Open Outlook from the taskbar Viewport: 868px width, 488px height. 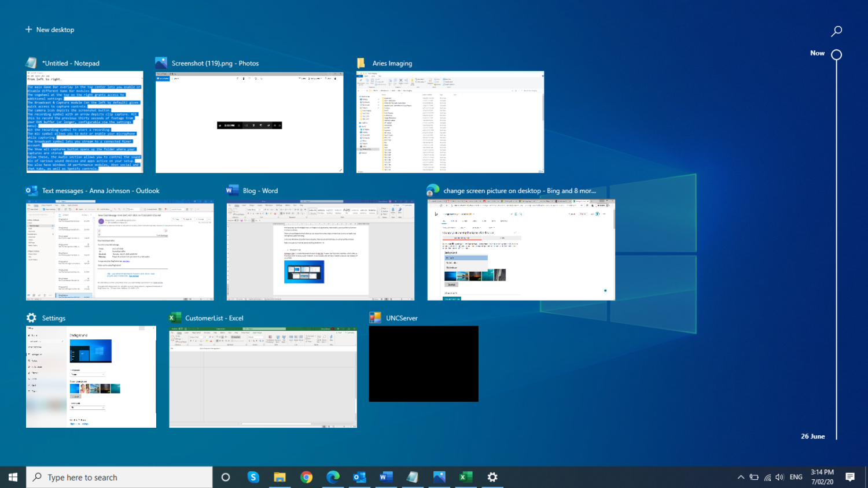coord(359,477)
